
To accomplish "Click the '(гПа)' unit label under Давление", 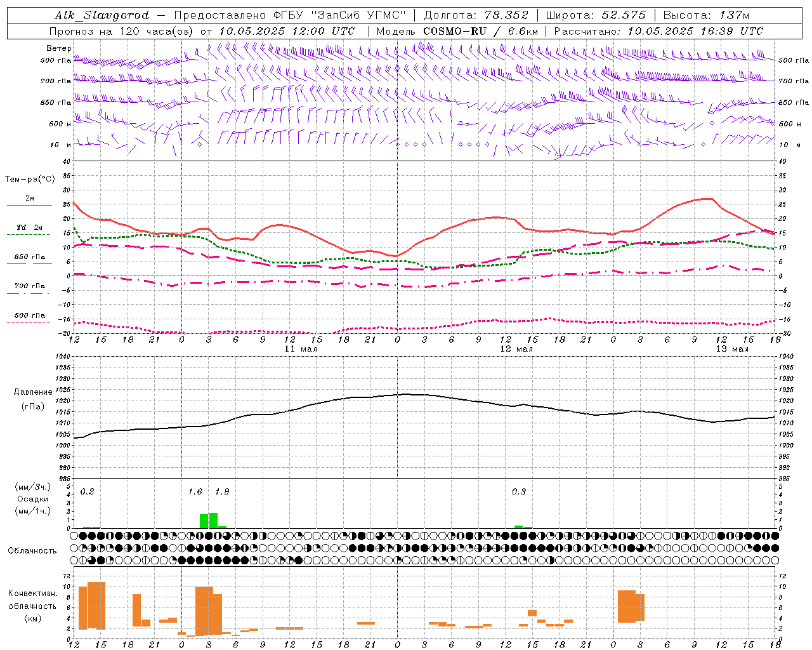I will point(33,407).
